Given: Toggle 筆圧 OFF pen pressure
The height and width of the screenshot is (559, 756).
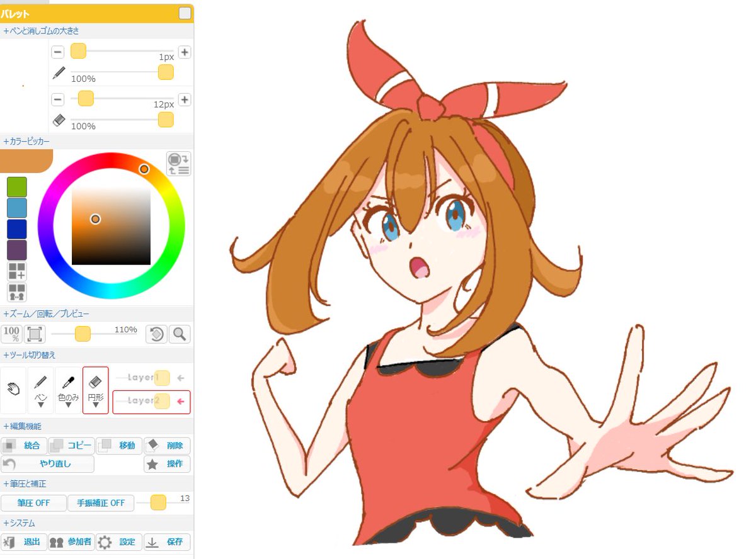Looking at the screenshot, I should (33, 503).
